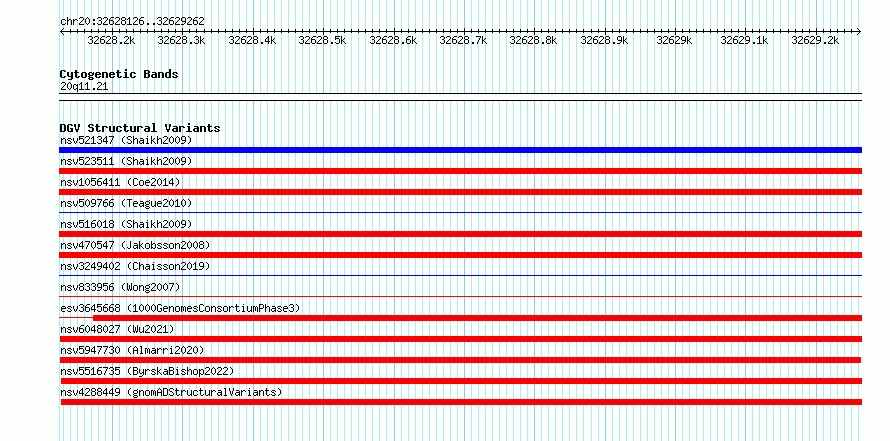Screen dimensions: 890x441
Task: Click the chr20:32628126..32629262 coordinates label
Action: pyautogui.click(x=132, y=22)
